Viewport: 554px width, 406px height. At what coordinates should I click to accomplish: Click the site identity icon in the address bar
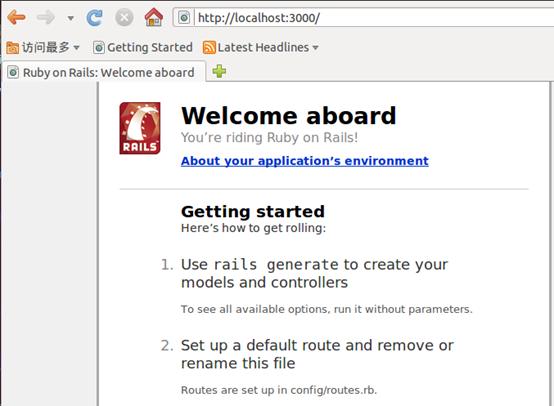point(184,17)
